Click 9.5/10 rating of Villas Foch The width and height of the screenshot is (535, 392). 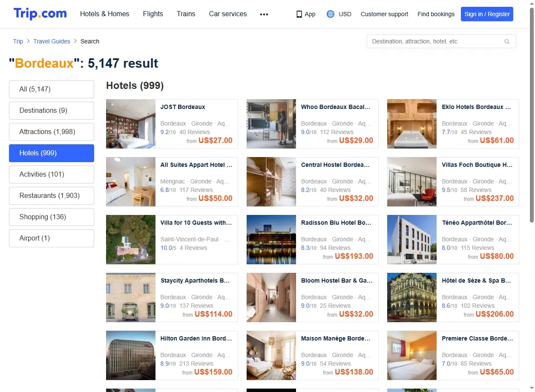449,190
